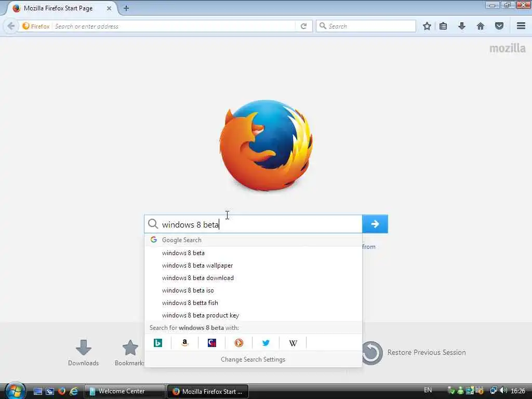Launch Firefox from quick launch

[61, 391]
